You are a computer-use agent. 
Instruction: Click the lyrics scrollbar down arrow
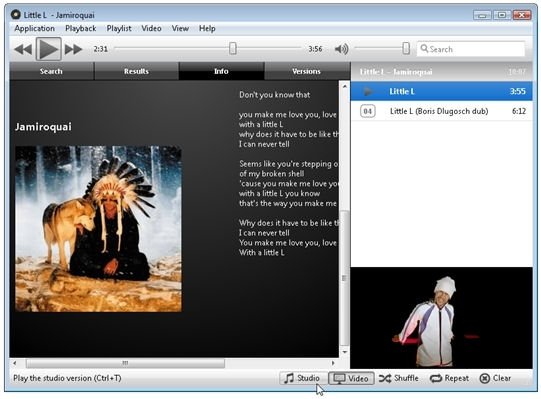tap(344, 352)
